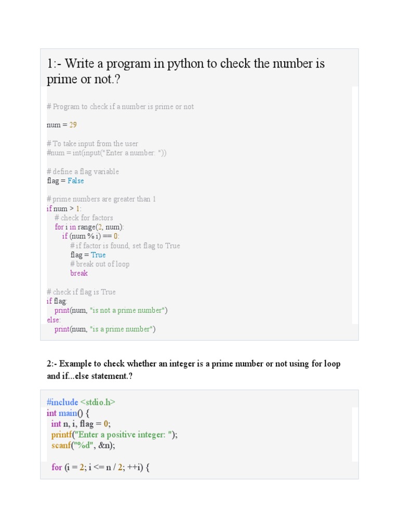
Task: Click the comment "# check if flag is True"
Action: click(x=81, y=292)
